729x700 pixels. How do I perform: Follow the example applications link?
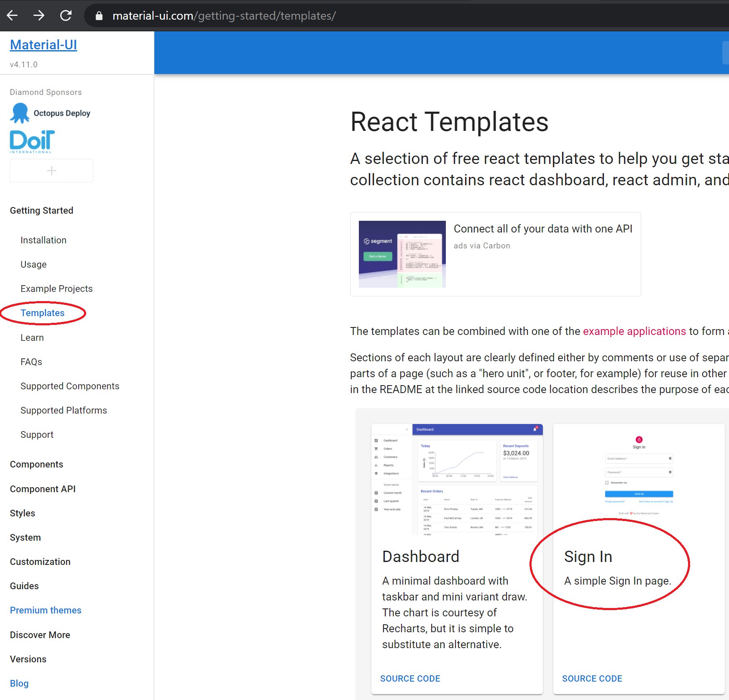tap(634, 331)
